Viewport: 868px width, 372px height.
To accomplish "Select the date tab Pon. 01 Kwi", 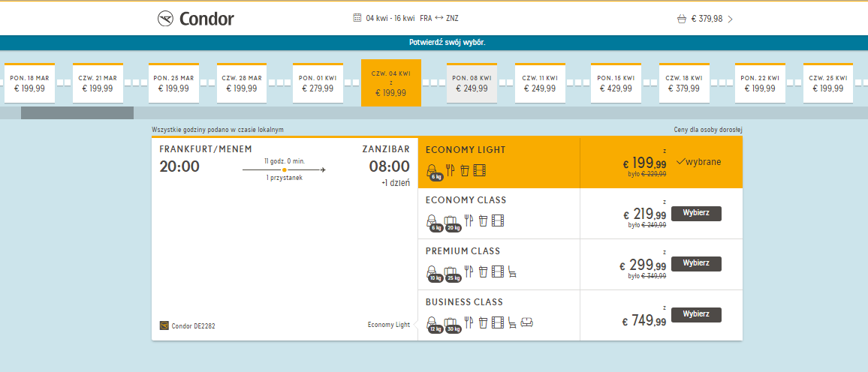I will pyautogui.click(x=318, y=83).
